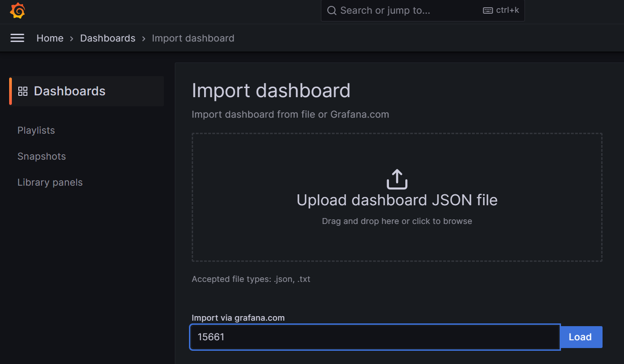The width and height of the screenshot is (624, 364).
Task: Focus the Search or jump to field
Action: tap(423, 10)
